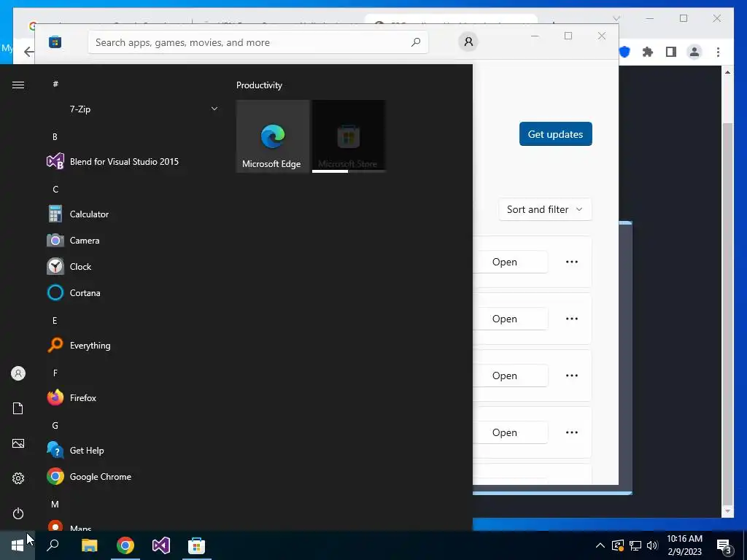Open Chrome profile avatar
Viewport: 747px width, 560px height.
click(x=694, y=52)
